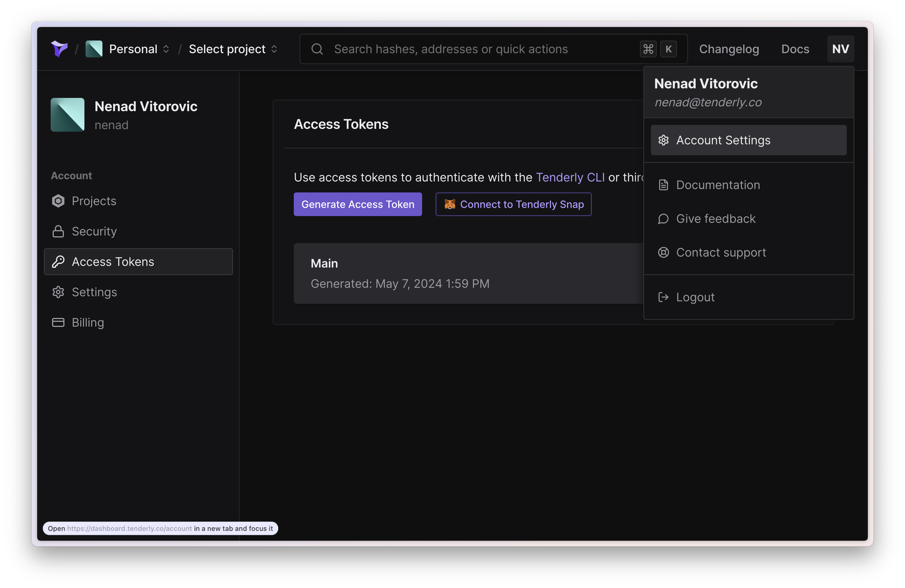The height and width of the screenshot is (588, 905).
Task: Click the Projects hexagon icon
Action: [x=58, y=201]
